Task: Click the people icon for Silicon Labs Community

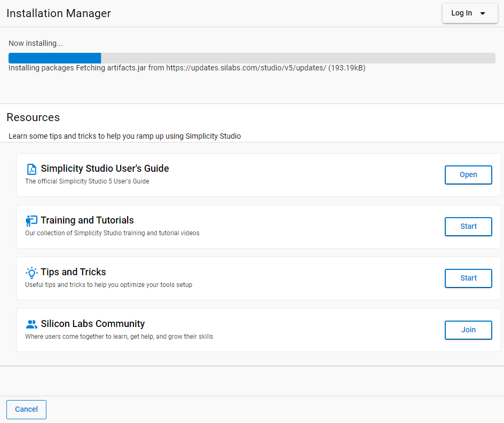Action: [x=31, y=324]
